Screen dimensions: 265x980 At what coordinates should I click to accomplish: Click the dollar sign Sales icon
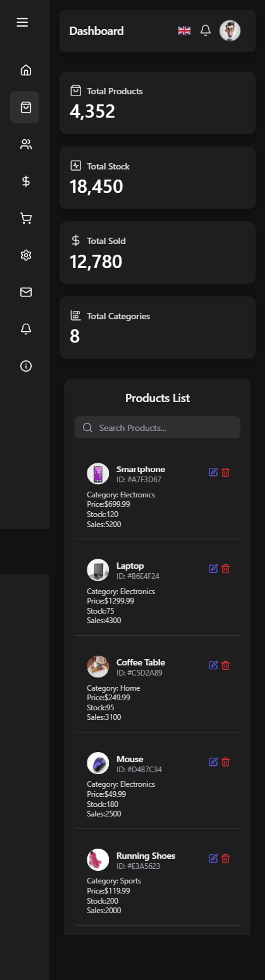click(x=26, y=181)
